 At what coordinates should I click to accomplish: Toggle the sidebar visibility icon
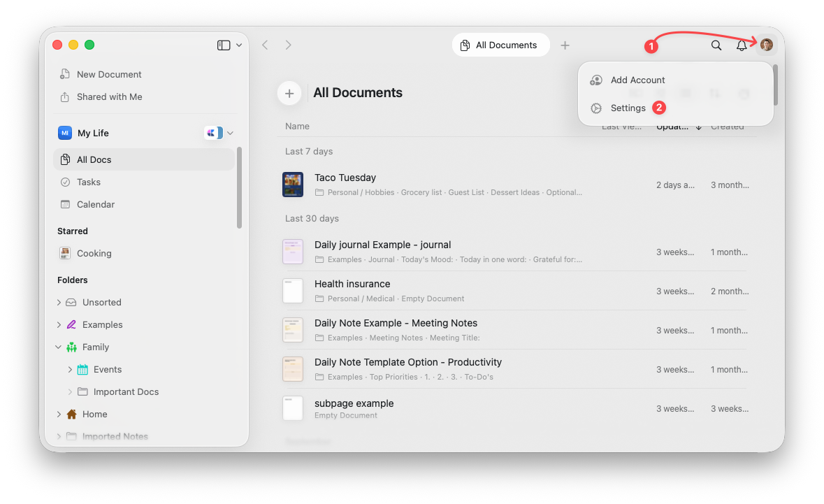224,45
